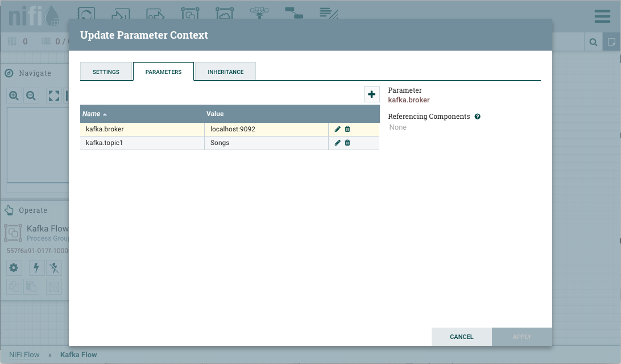Image resolution: width=621 pixels, height=364 pixels.
Task: Switch to the Settings tab
Action: pyautogui.click(x=106, y=72)
